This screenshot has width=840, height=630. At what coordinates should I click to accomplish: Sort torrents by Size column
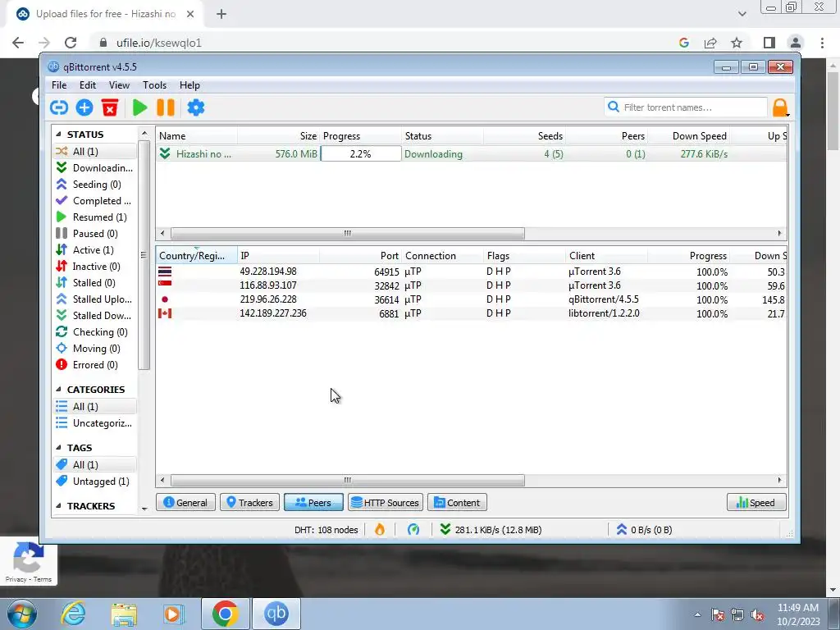279,136
